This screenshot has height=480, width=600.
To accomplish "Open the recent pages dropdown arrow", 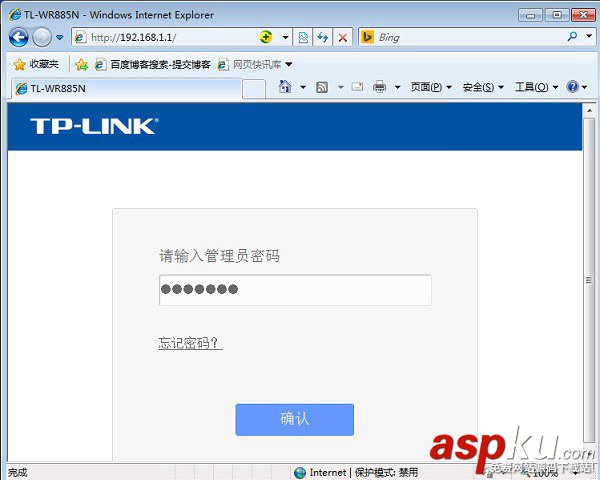I will pos(59,38).
